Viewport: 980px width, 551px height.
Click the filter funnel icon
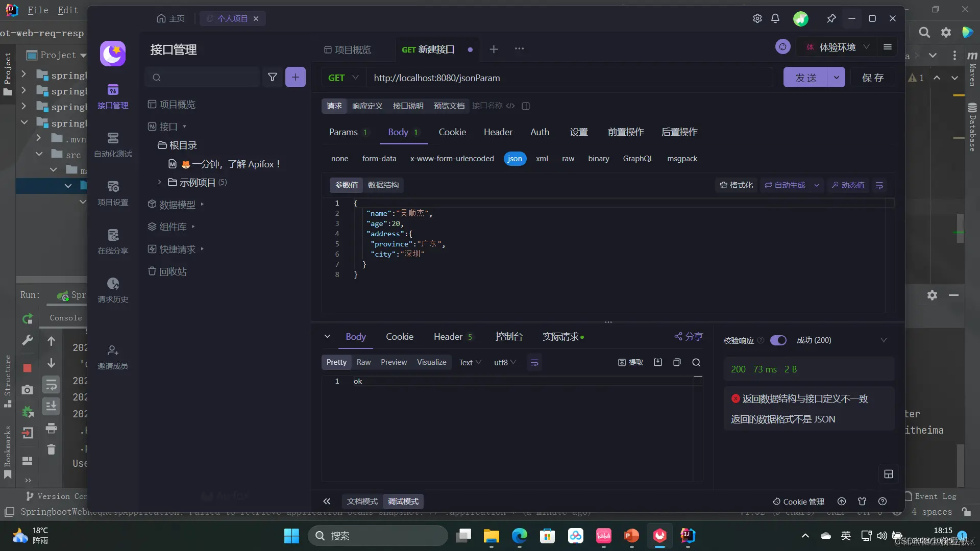pyautogui.click(x=273, y=77)
